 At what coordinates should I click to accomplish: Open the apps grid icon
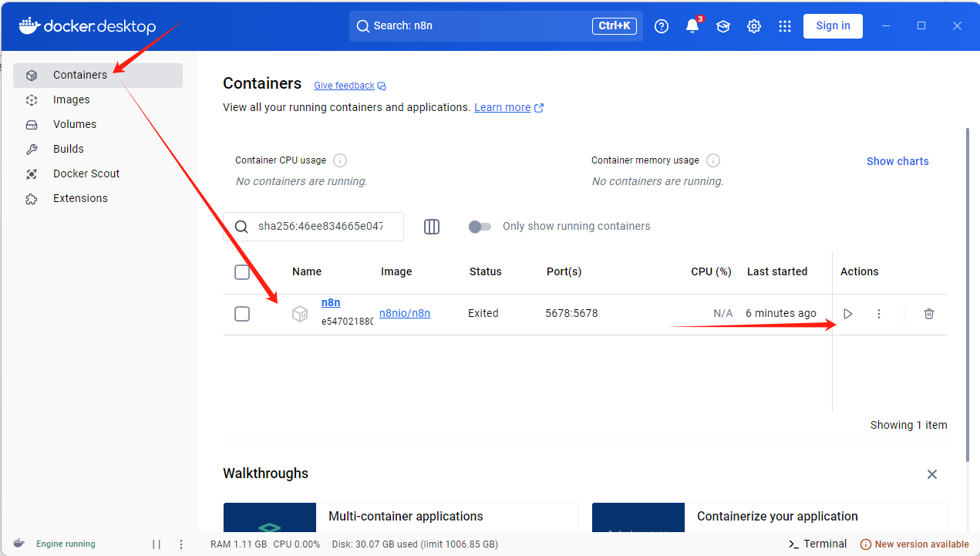[x=785, y=26]
